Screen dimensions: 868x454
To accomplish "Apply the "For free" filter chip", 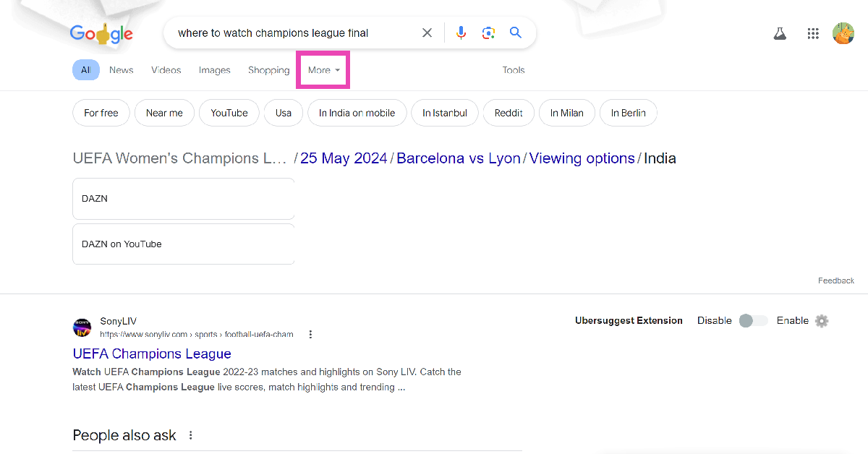I will coord(101,113).
